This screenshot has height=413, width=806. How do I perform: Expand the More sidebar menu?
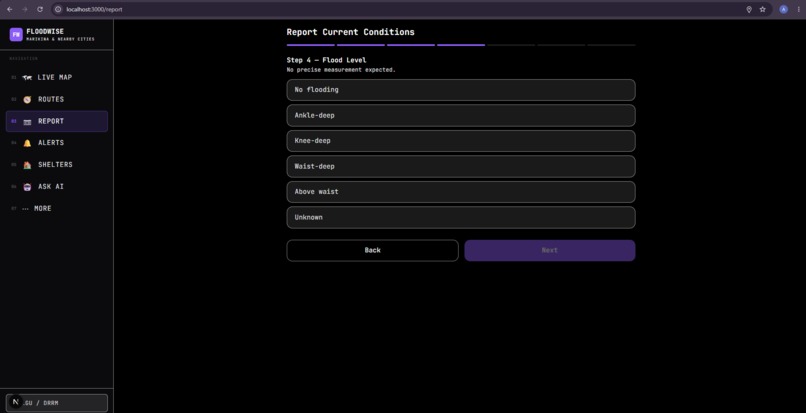[57, 208]
